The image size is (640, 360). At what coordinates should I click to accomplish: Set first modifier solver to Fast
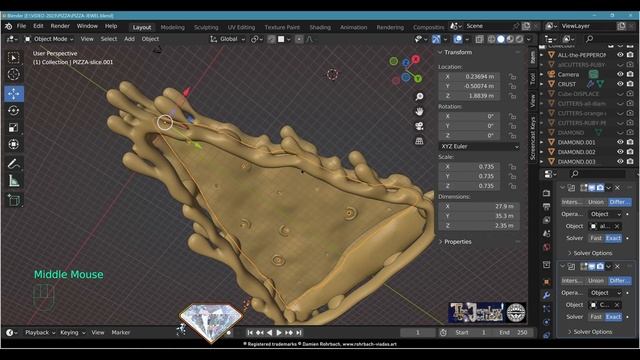[596, 238]
